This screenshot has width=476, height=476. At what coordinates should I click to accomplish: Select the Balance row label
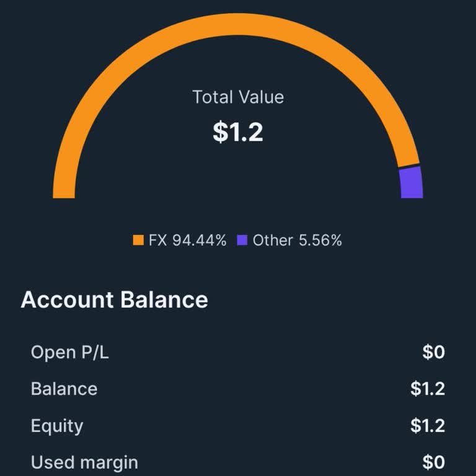click(x=64, y=389)
